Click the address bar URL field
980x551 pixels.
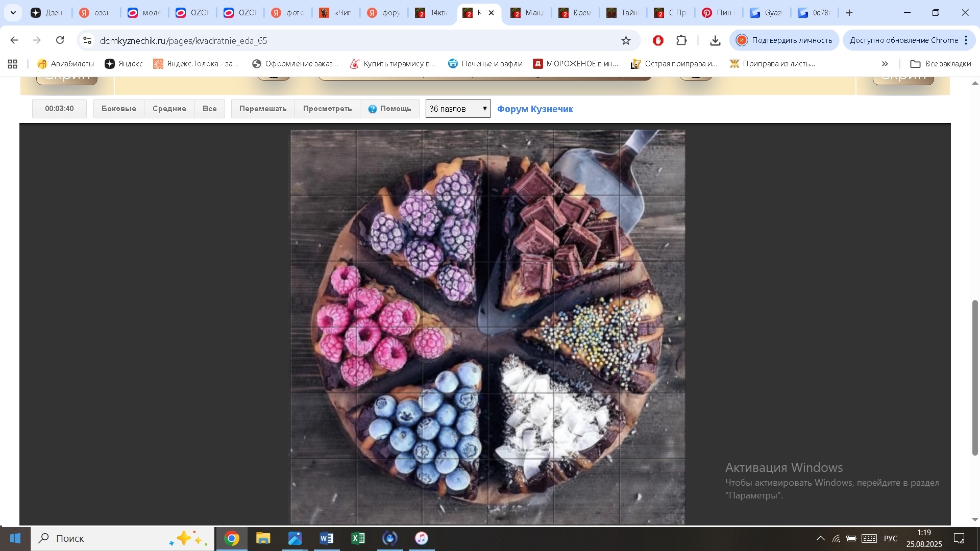click(357, 40)
